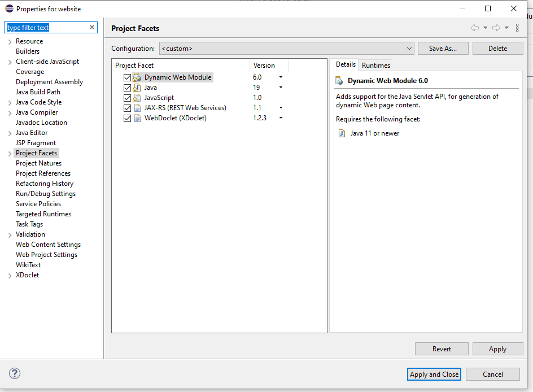Viewport: 533px width, 392px height.
Task: Open forward navigation history dropdown arrow
Action: (506, 28)
